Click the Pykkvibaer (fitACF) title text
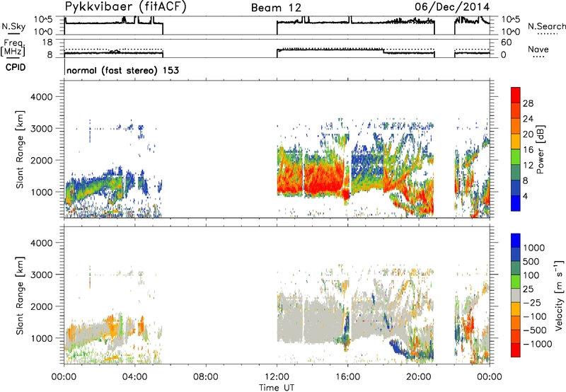566x392 pixels. [x=125, y=7]
